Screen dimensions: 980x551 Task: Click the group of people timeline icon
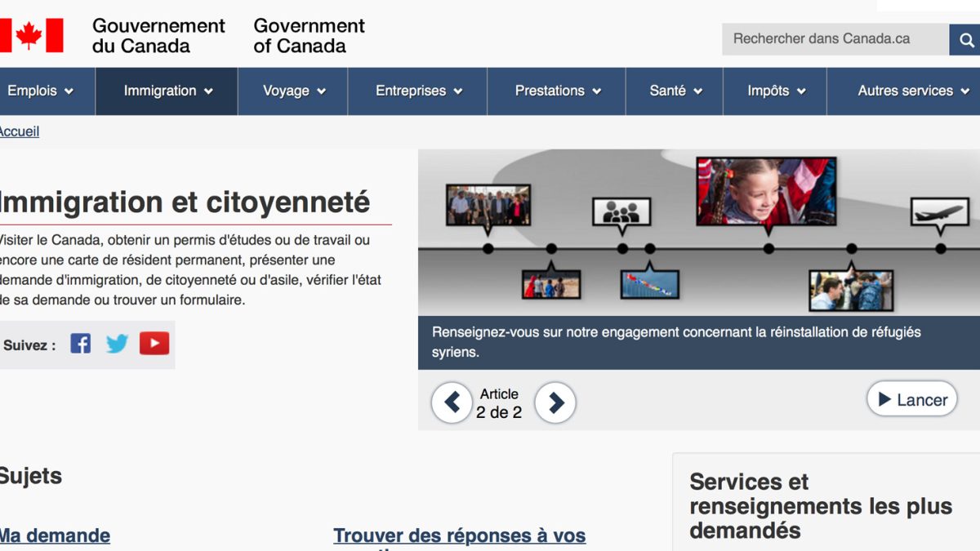pyautogui.click(x=621, y=212)
